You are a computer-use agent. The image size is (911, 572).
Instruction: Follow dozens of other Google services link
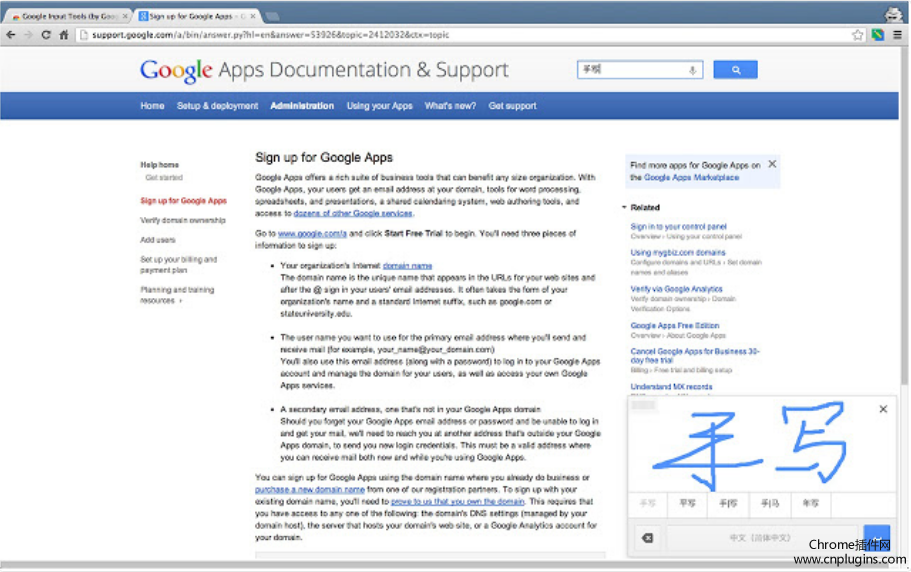pyautogui.click(x=353, y=214)
